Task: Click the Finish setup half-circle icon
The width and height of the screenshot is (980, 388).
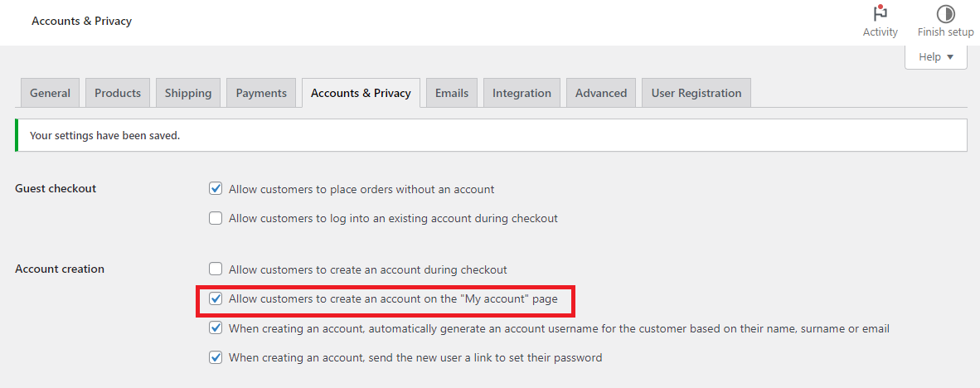Action: coord(945,14)
